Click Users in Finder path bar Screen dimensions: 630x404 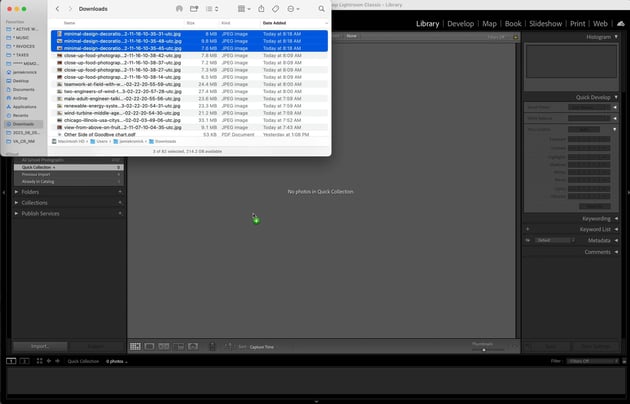click(x=99, y=141)
